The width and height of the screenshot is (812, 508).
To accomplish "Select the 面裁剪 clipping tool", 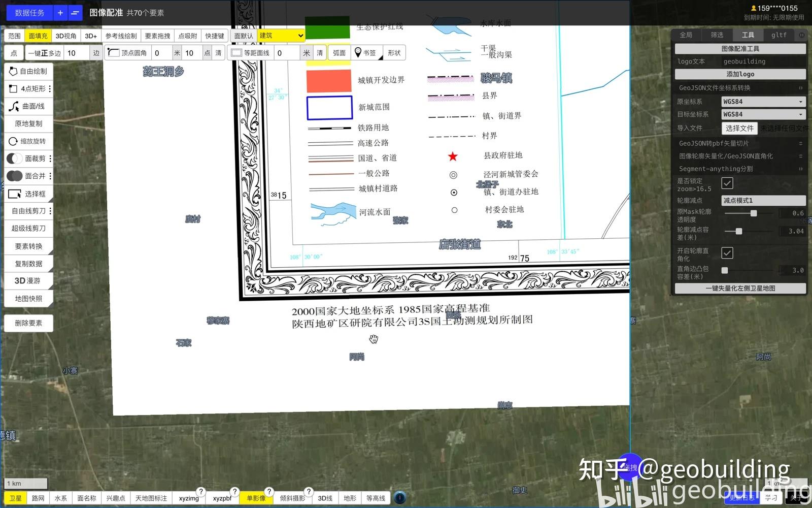I will pos(28,158).
